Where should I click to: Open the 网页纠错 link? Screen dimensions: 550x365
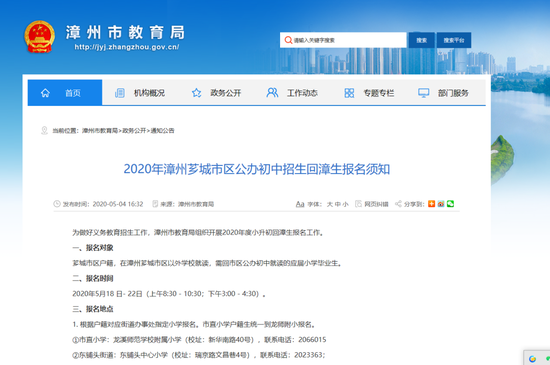tap(376, 204)
